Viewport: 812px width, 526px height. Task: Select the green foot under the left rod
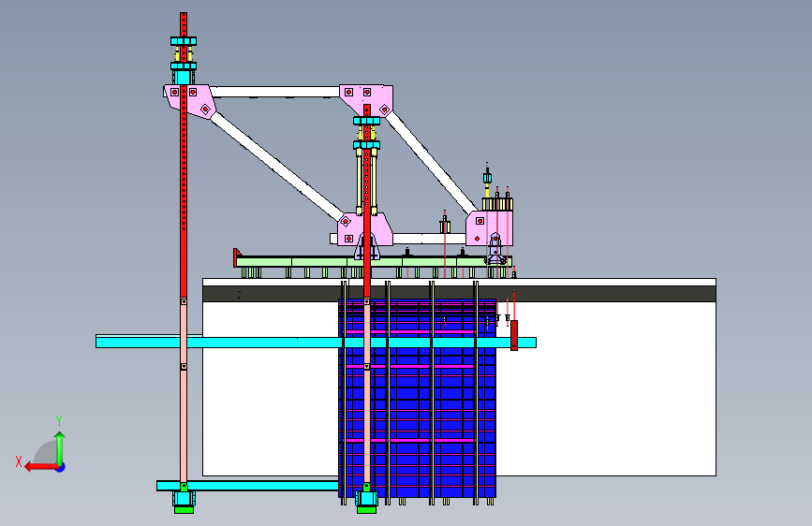[184, 510]
